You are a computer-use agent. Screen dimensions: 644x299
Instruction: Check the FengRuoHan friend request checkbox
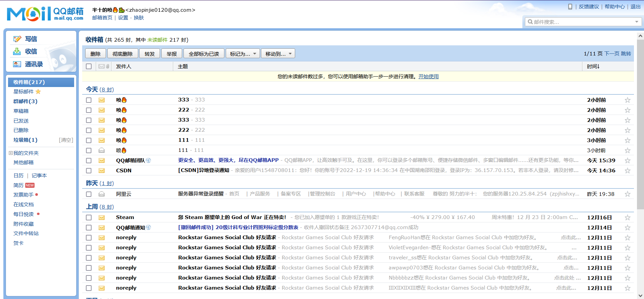[x=89, y=238]
